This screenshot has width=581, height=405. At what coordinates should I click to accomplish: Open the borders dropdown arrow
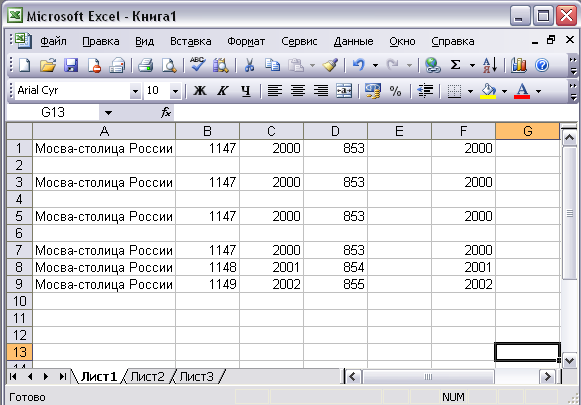(x=470, y=91)
